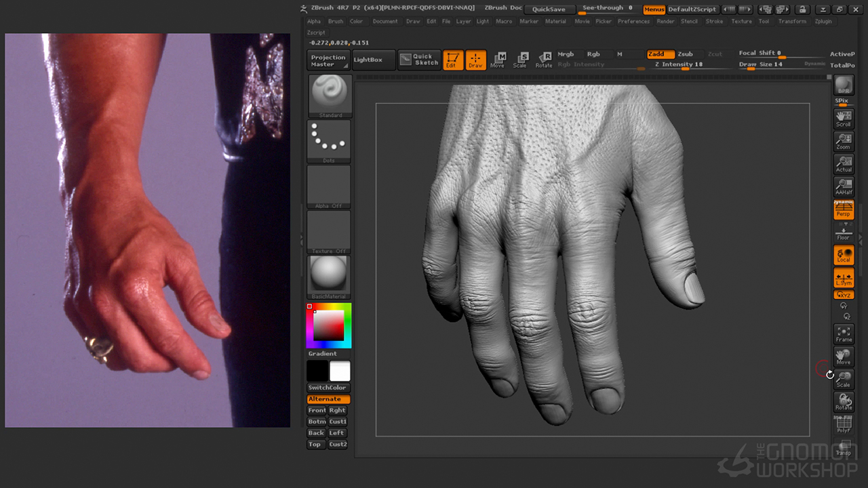Toggle Persp perspective mode off
Viewport: 868px width, 488px height.
tap(844, 210)
